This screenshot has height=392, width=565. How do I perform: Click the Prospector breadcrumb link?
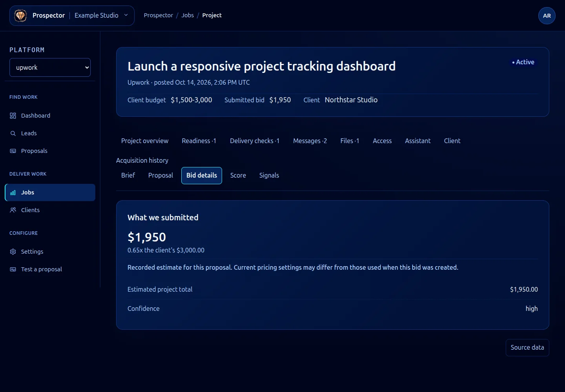tap(159, 15)
